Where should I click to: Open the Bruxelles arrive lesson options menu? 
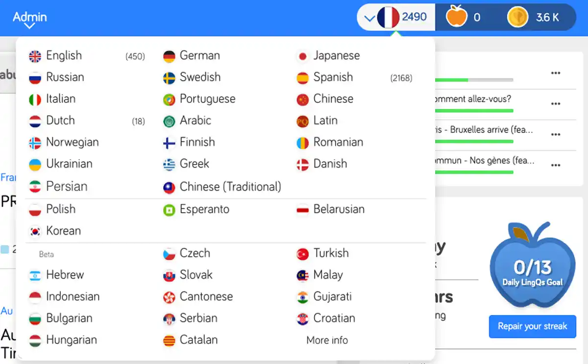556,135
